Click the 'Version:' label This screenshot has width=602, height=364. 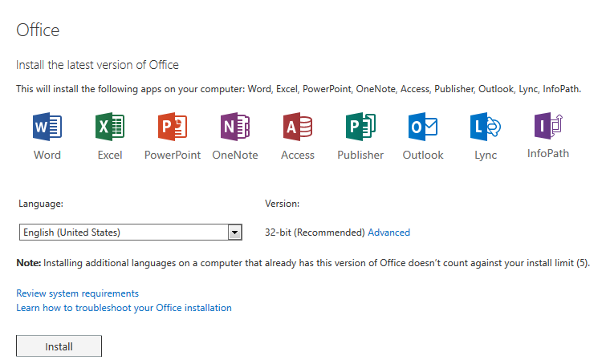coord(283,204)
